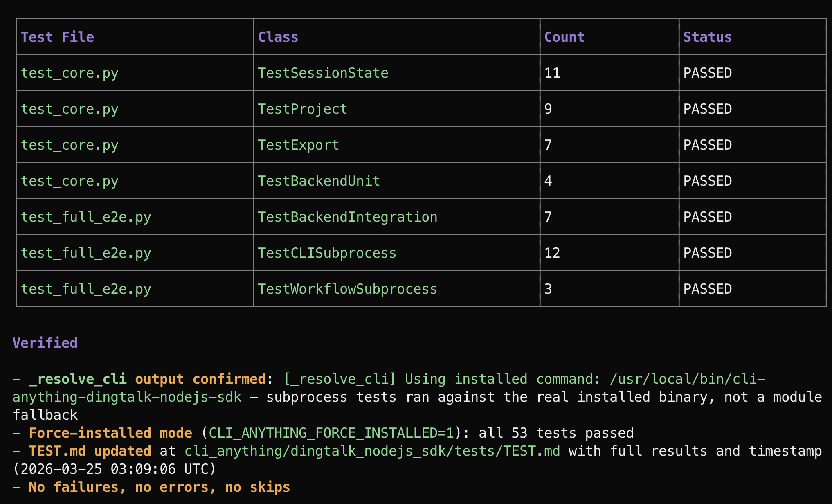This screenshot has height=504, width=832.
Task: Click the TestBackendIntegration class name
Action: pos(347,217)
